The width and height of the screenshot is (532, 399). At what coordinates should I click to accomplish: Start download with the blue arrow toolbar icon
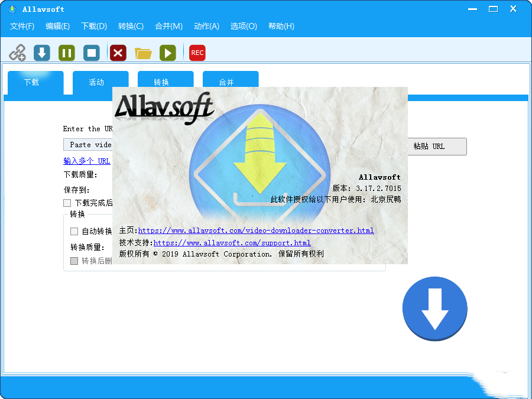tap(42, 53)
